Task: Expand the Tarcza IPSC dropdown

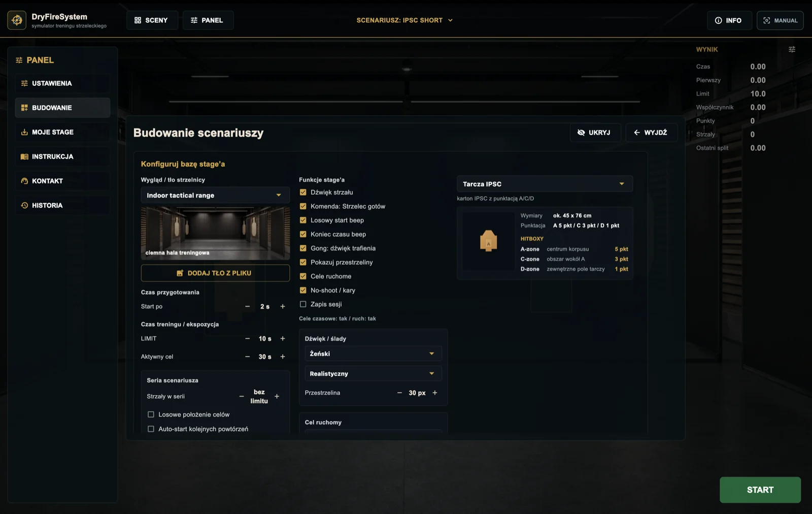Action: pyautogui.click(x=545, y=184)
